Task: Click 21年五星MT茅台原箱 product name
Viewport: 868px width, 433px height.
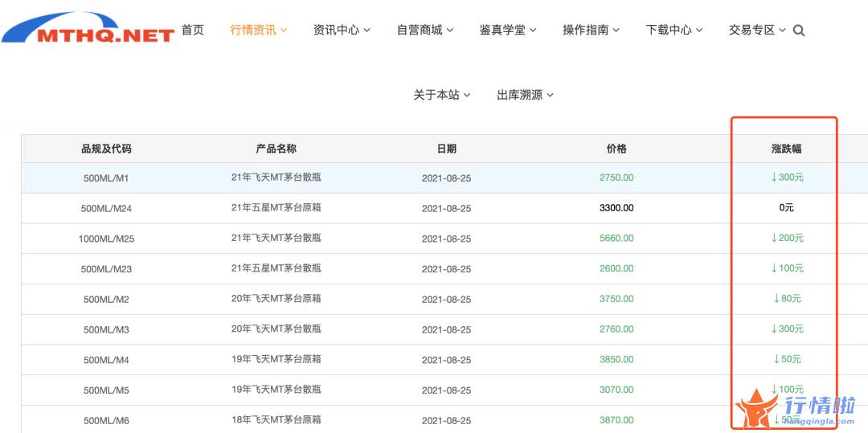Action: pyautogui.click(x=276, y=208)
